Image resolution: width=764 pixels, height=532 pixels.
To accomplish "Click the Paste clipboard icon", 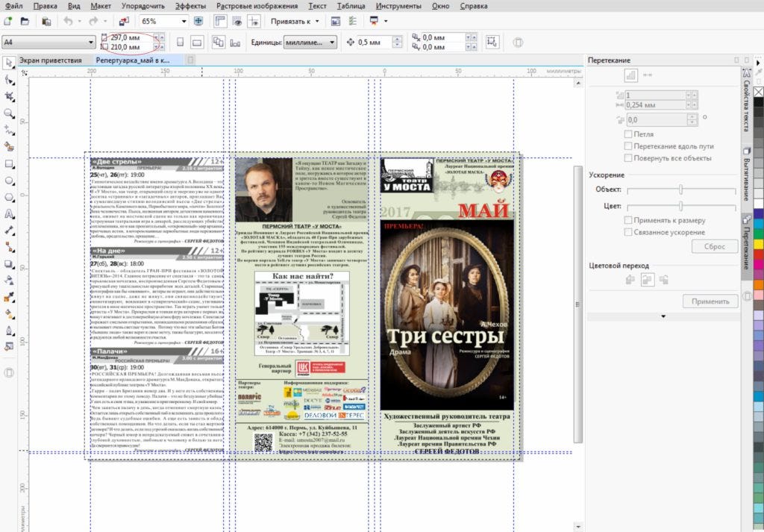I will click(x=46, y=21).
